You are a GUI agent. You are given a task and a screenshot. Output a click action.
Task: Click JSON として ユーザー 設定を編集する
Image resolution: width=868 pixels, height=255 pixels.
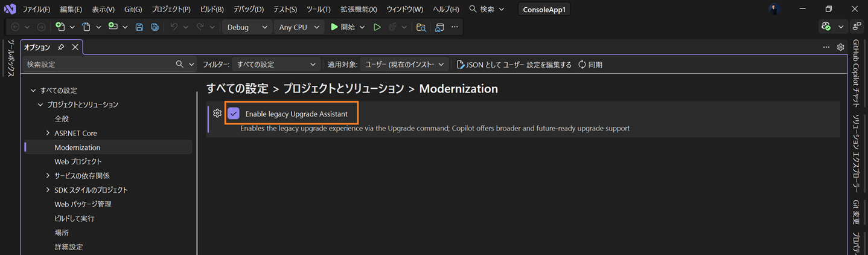(514, 65)
